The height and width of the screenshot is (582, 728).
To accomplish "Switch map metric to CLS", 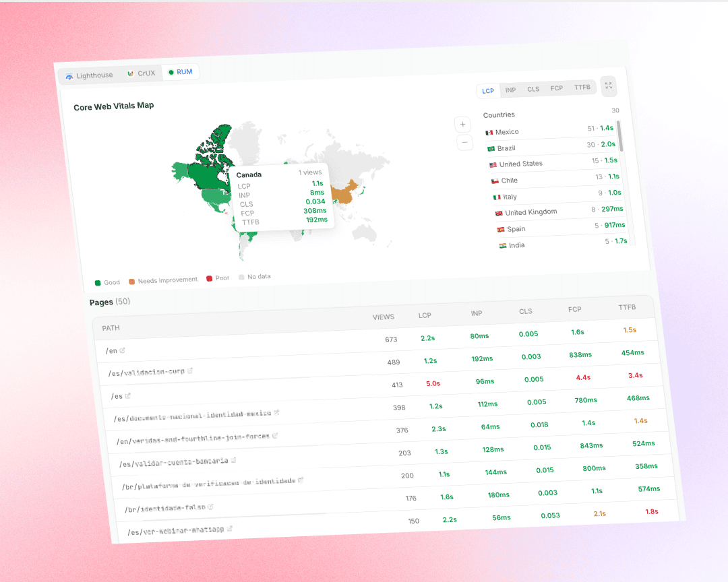I will point(533,89).
